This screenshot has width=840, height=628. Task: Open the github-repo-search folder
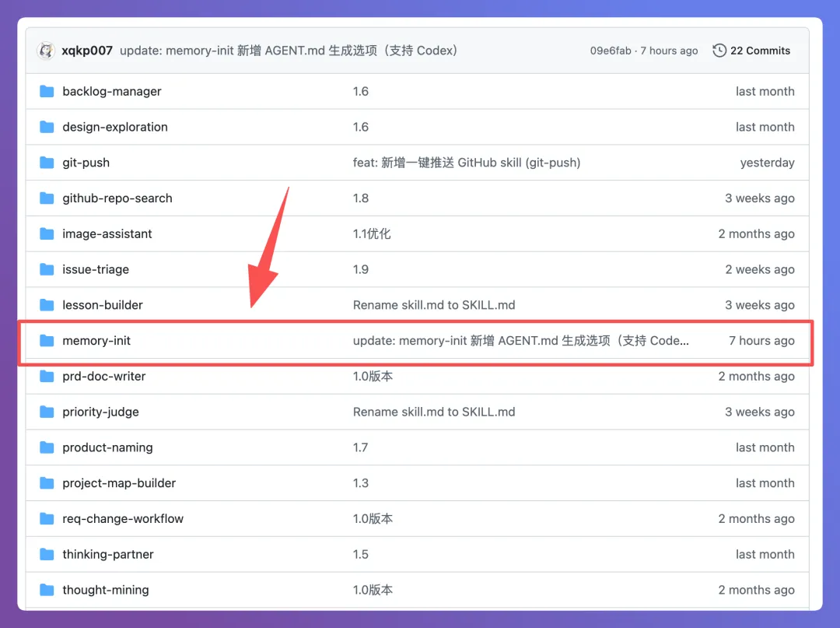[117, 198]
